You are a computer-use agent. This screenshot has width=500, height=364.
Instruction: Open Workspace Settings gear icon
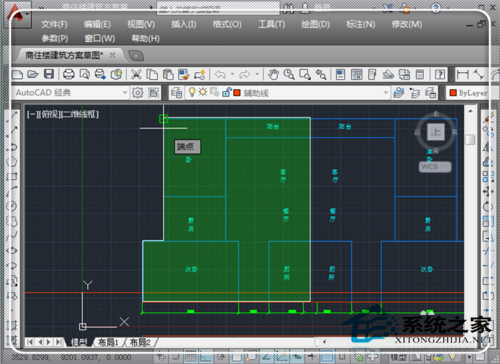coord(137,93)
